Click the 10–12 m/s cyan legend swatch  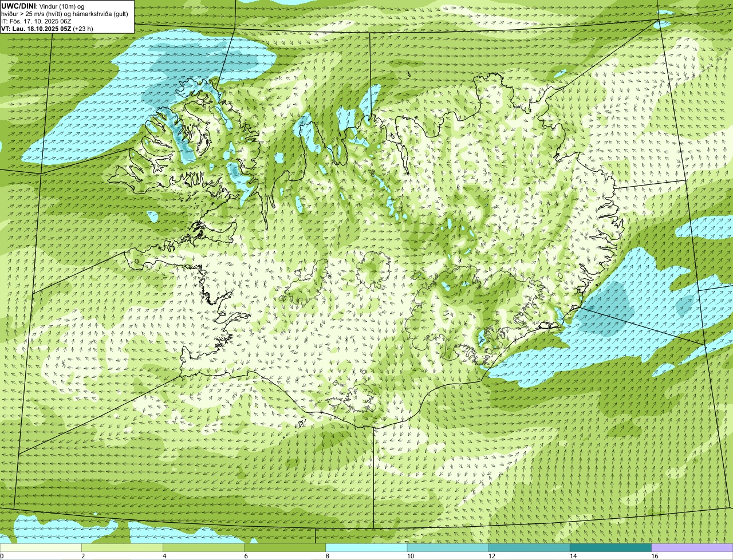[x=448, y=547]
